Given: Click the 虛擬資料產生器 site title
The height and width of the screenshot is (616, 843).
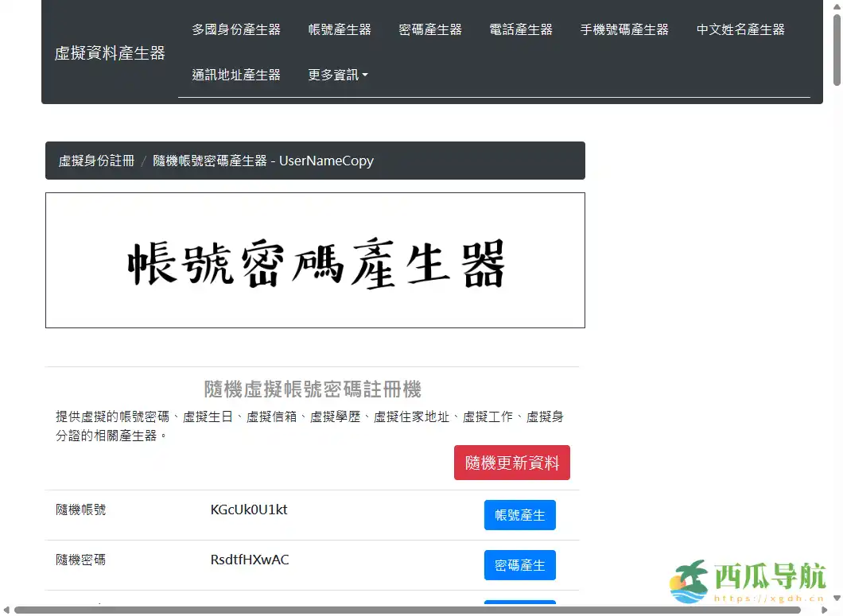Looking at the screenshot, I should pos(111,53).
